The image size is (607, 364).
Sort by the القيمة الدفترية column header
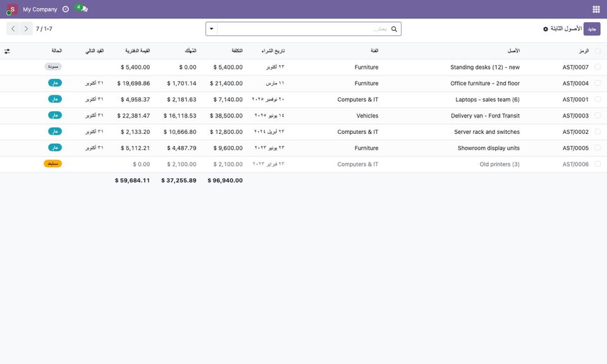pyautogui.click(x=137, y=51)
